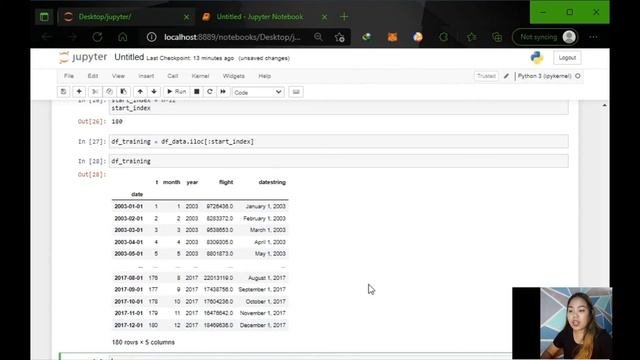Click the Not syncing profile button

pos(545,37)
